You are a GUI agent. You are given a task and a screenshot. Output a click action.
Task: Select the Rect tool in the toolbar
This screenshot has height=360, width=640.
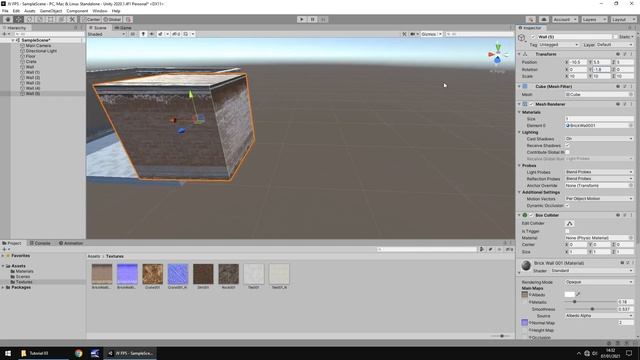click(x=51, y=20)
